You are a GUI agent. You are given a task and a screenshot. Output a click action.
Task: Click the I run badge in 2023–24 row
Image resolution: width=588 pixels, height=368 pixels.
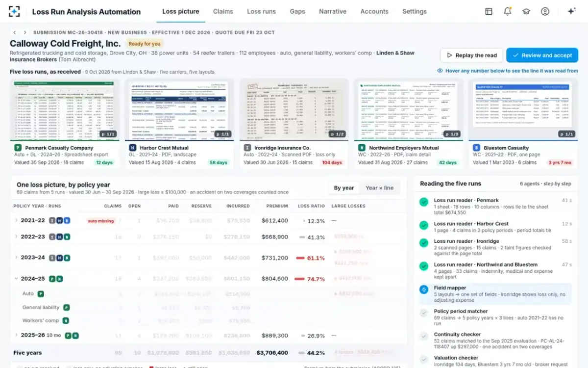[x=52, y=258]
